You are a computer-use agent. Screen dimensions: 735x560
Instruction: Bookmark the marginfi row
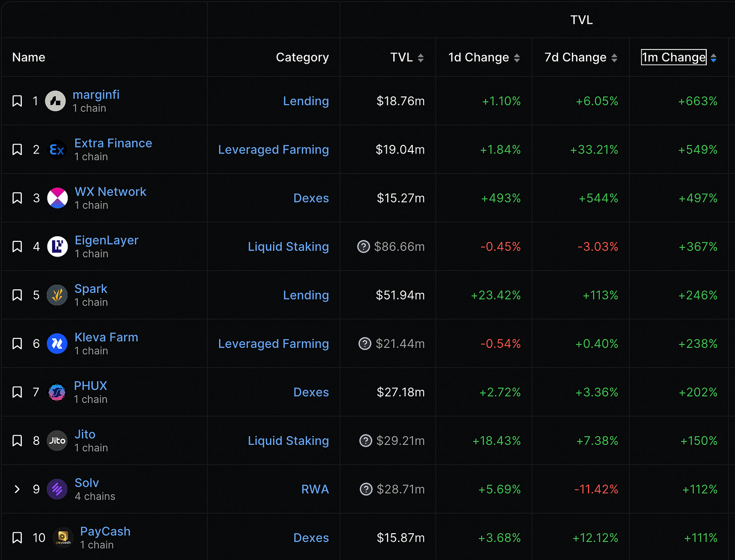tap(17, 101)
